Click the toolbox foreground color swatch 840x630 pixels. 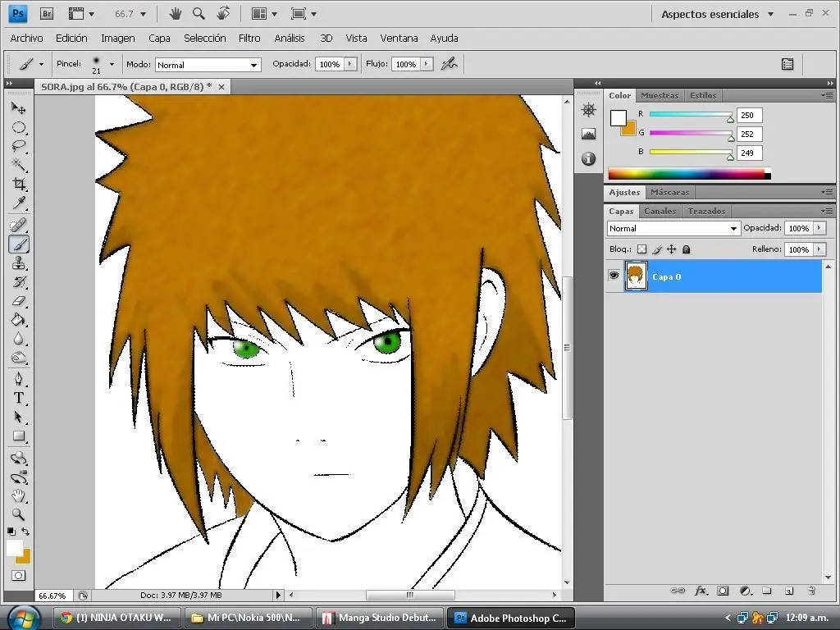[15, 549]
